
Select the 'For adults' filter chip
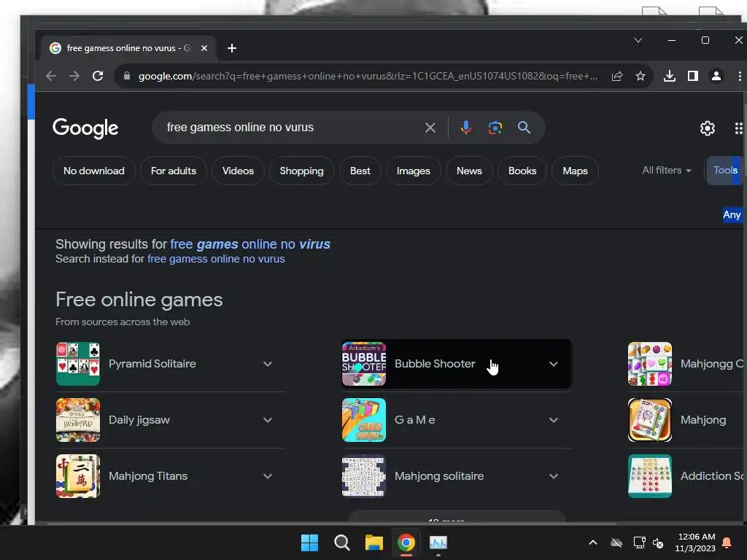pyautogui.click(x=174, y=171)
